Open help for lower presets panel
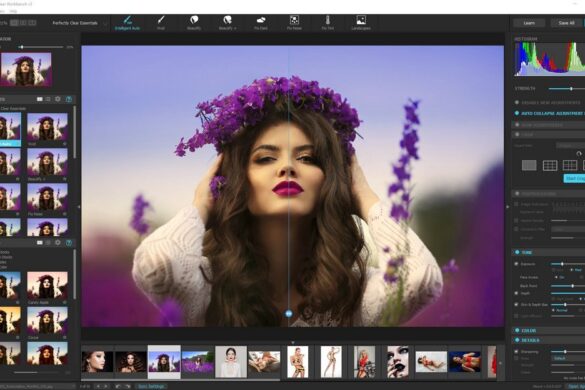The image size is (585, 390). [69, 243]
